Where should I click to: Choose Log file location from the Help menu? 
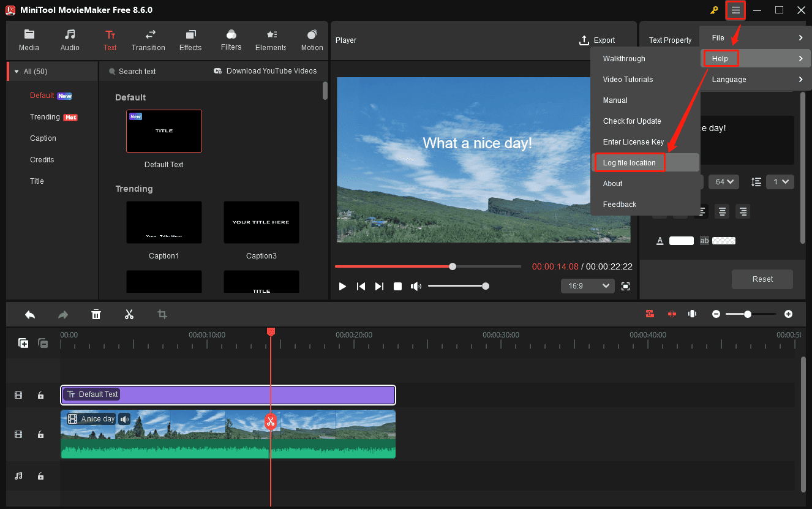tap(629, 162)
